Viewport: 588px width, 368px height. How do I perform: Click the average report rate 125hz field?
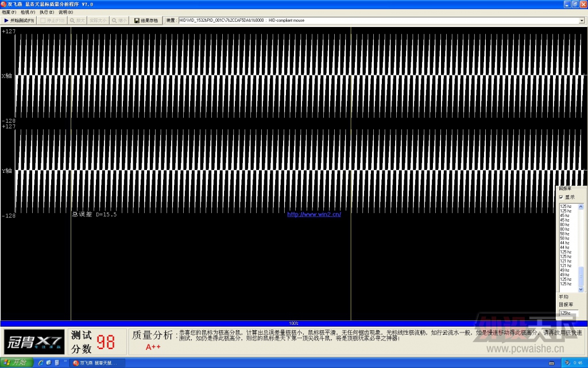click(x=568, y=313)
